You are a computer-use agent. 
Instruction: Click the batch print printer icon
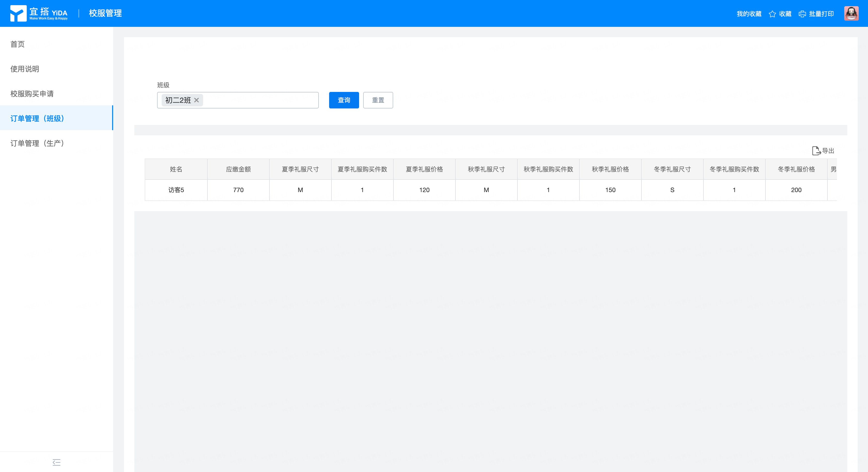802,14
